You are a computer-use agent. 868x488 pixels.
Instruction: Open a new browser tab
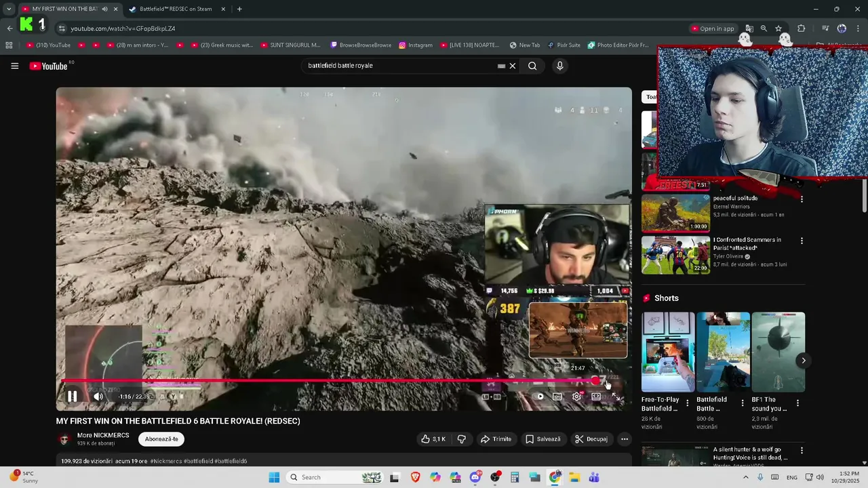[x=239, y=9]
